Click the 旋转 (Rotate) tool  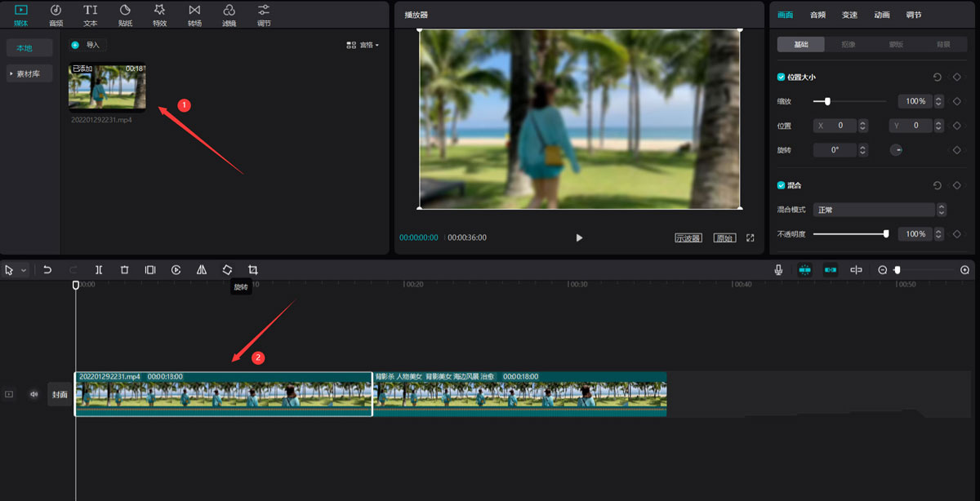(x=227, y=270)
